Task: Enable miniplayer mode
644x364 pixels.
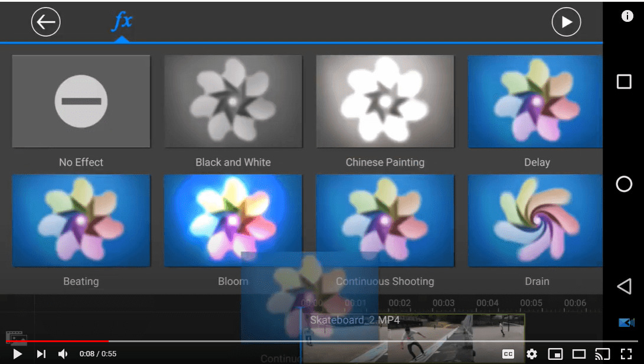Action: (555, 354)
